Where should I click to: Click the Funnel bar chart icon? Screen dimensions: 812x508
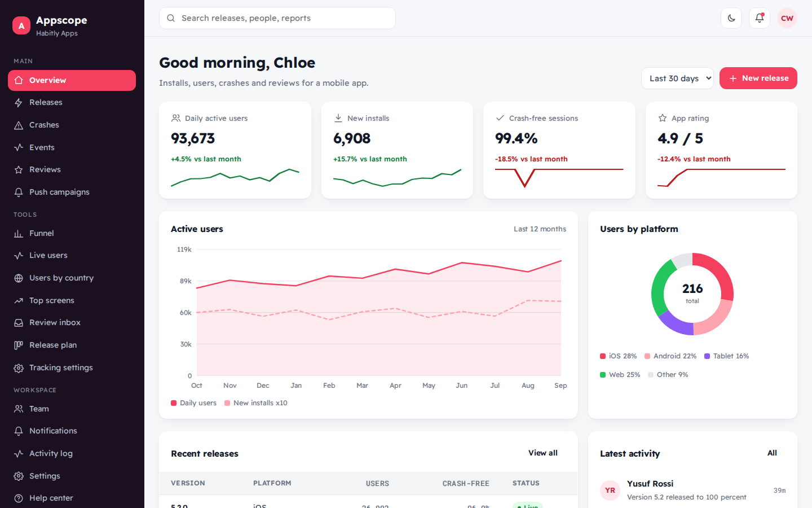19,233
